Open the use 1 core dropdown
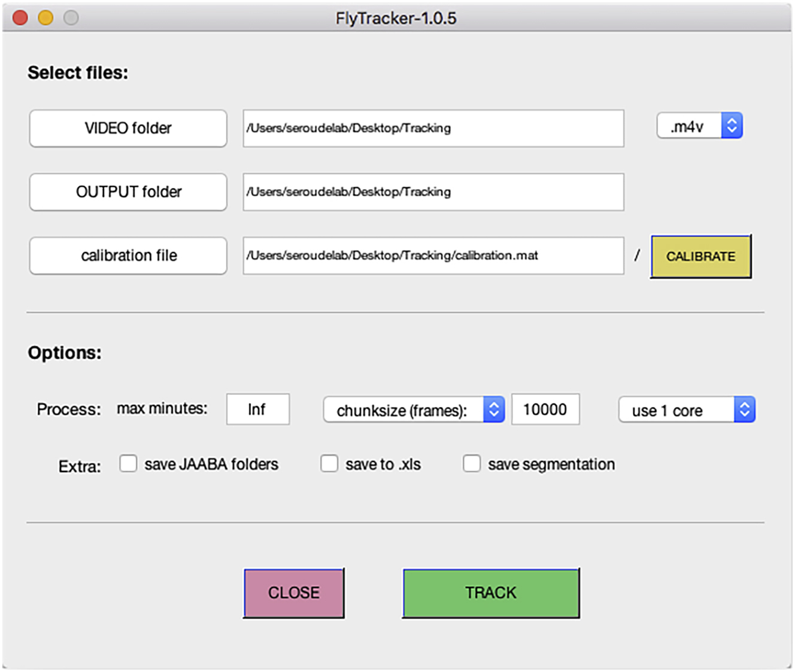The width and height of the screenshot is (795, 672). (x=686, y=410)
